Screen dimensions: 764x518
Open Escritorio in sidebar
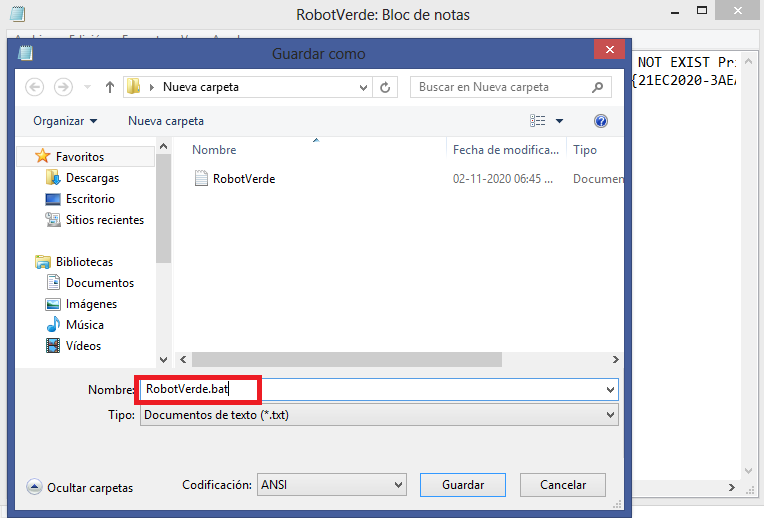click(x=90, y=199)
